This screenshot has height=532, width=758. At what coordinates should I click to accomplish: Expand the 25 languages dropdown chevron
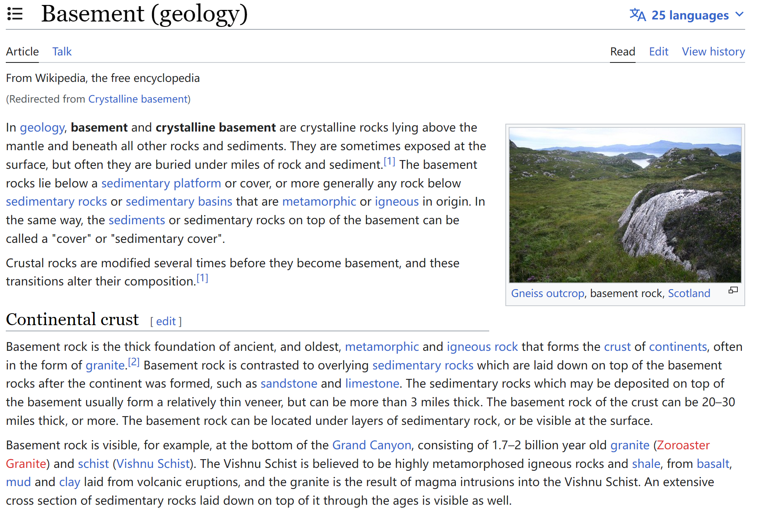[x=739, y=14]
